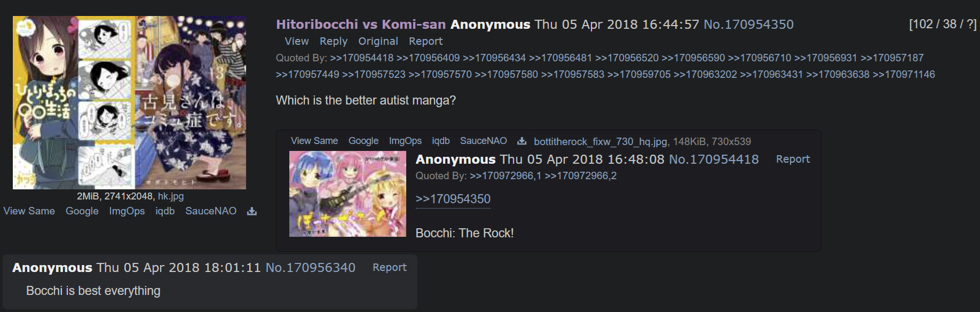The height and width of the screenshot is (312, 980).
Task: Open the View link under thread title
Action: (x=297, y=41)
